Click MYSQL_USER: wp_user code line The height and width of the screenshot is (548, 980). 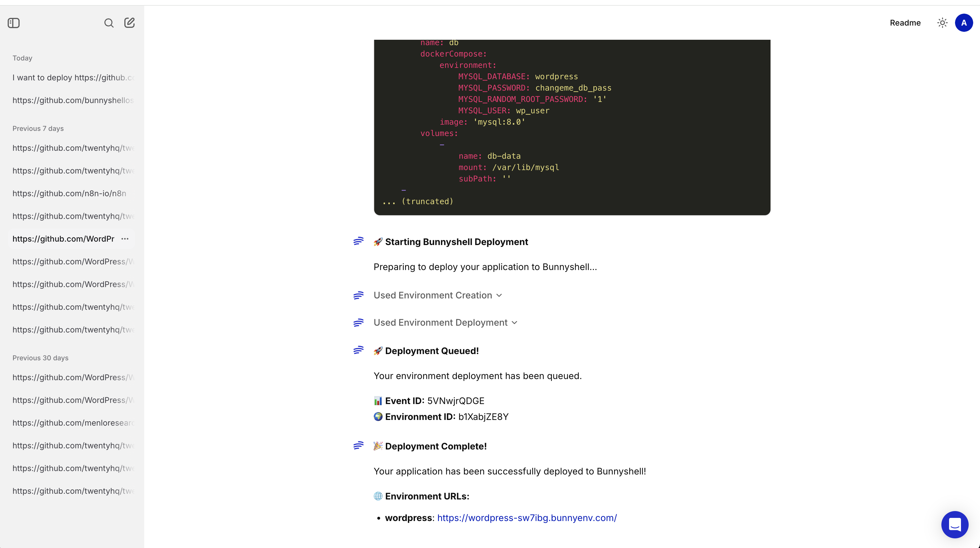tap(504, 111)
